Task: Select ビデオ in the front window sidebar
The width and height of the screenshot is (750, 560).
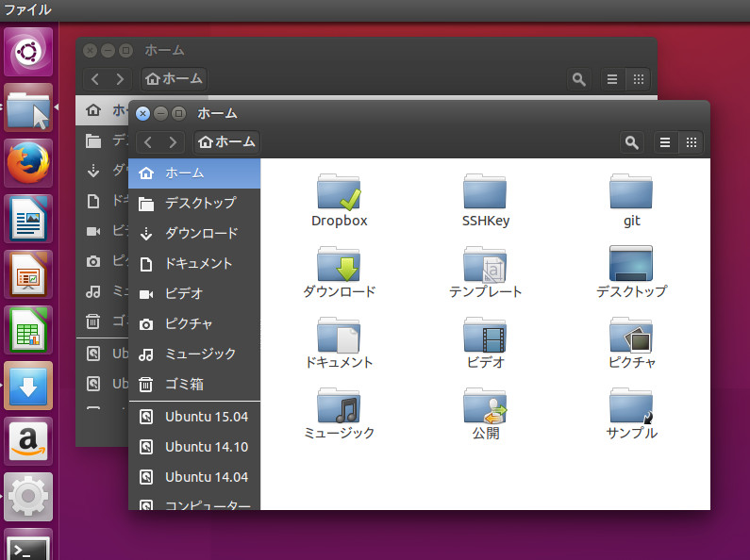Action: tap(194, 294)
